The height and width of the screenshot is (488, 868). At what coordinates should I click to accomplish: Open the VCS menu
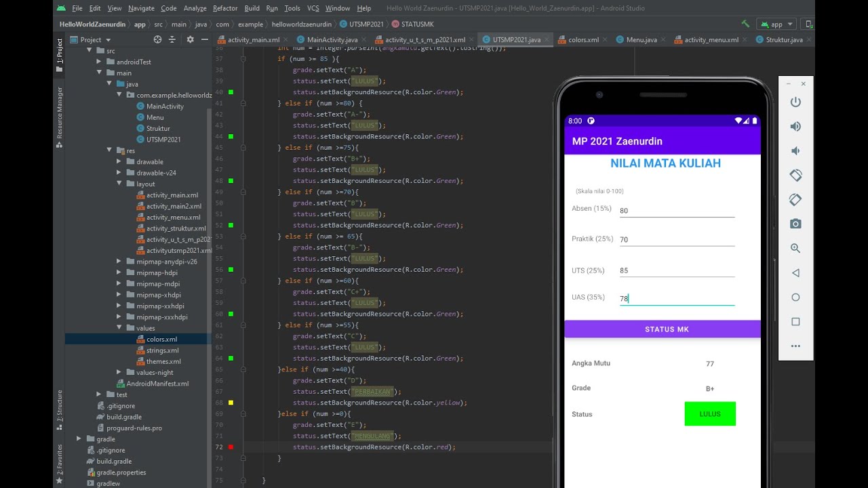313,8
